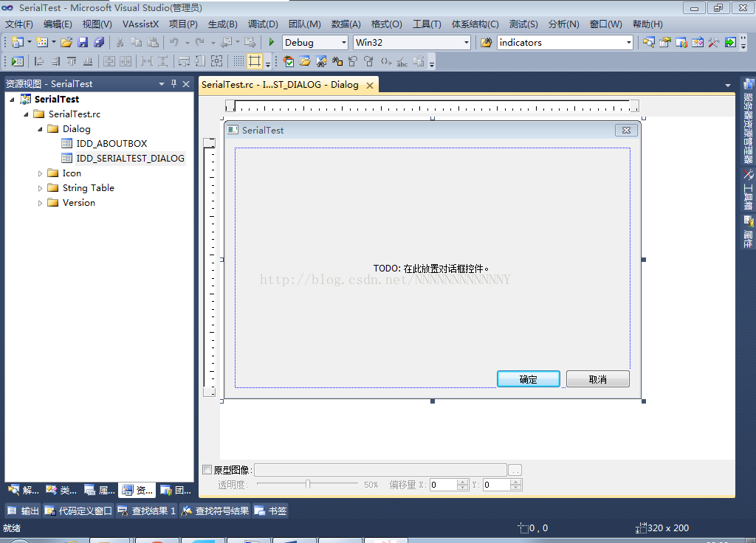Click the Copy icon in toolbar
This screenshot has width=756, height=543.
tap(137, 42)
